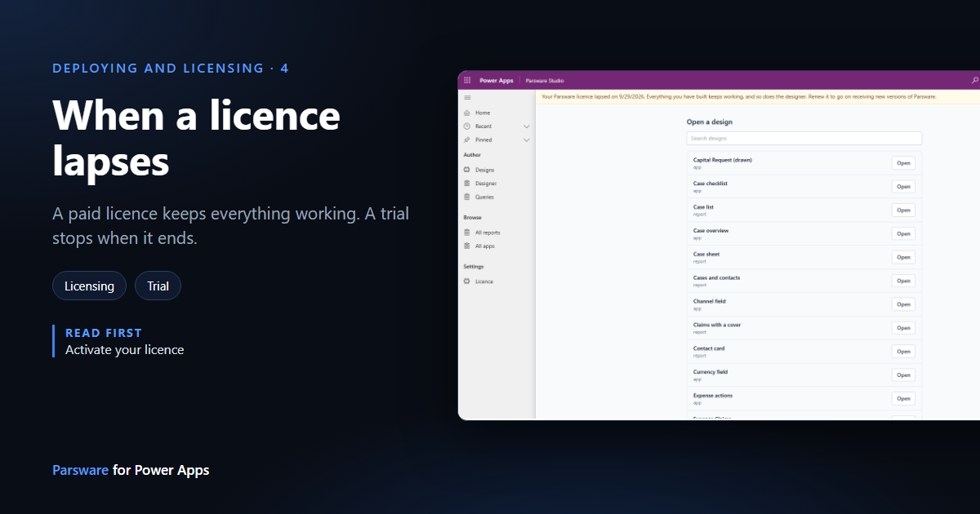Click the Queries icon in sidebar
The width and height of the screenshot is (980, 514).
tap(466, 197)
